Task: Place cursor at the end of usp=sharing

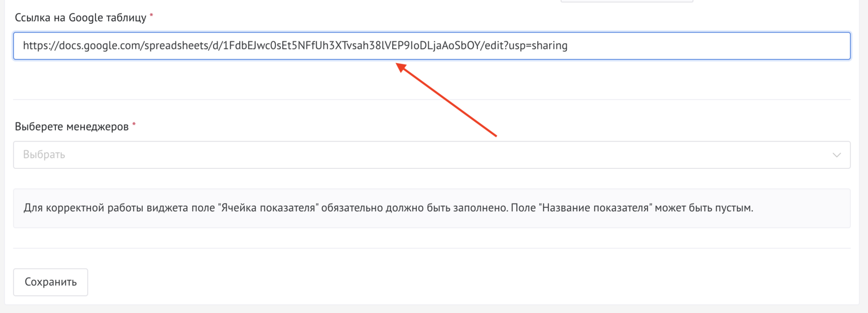Action: (568, 45)
